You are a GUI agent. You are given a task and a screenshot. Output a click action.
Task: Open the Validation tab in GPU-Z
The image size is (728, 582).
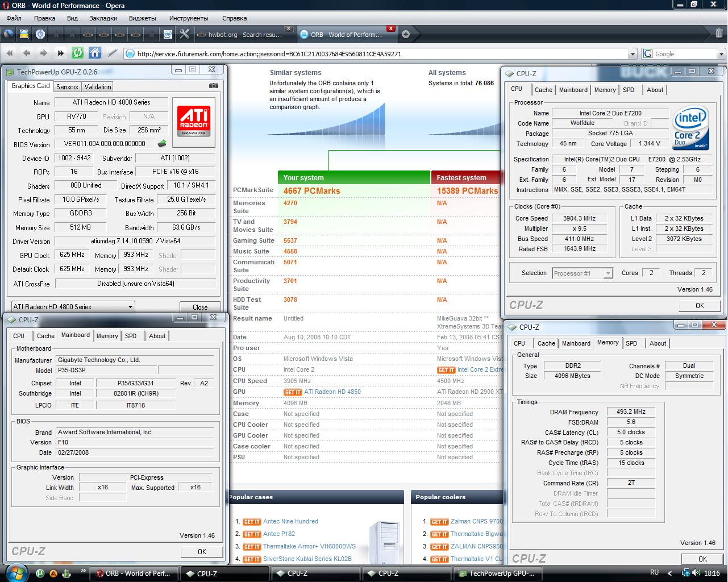pos(98,87)
